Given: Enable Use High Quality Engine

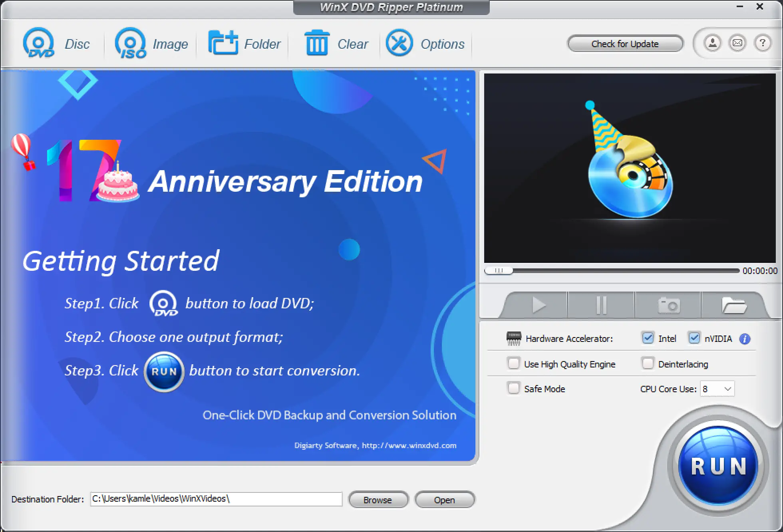Looking at the screenshot, I should 513,363.
